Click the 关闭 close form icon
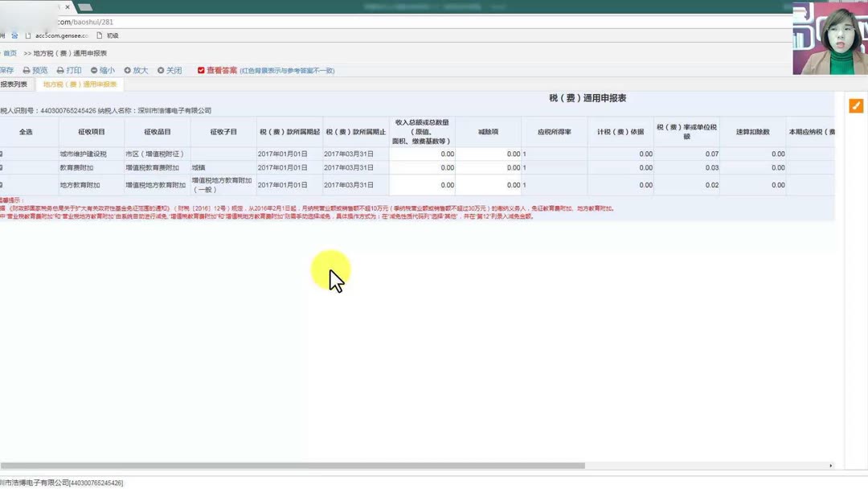Image resolution: width=868 pixels, height=489 pixels. (160, 70)
